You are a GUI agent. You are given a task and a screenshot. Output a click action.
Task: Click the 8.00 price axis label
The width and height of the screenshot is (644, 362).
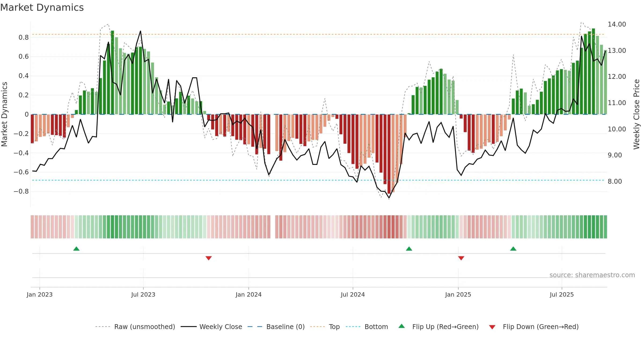(615, 182)
